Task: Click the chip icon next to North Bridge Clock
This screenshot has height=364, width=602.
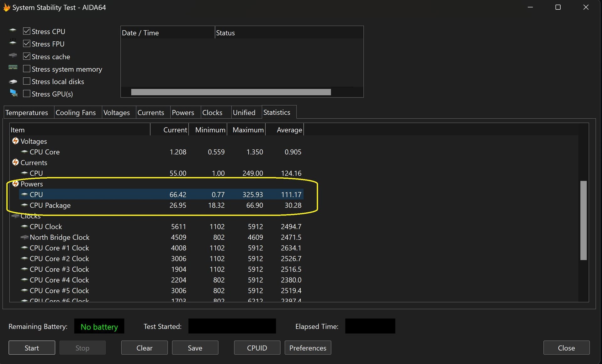Action: (x=24, y=237)
